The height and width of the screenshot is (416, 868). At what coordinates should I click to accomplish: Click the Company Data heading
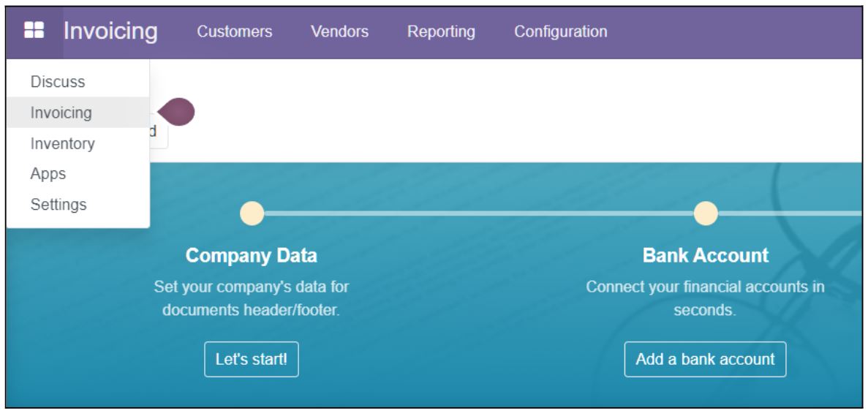(252, 256)
